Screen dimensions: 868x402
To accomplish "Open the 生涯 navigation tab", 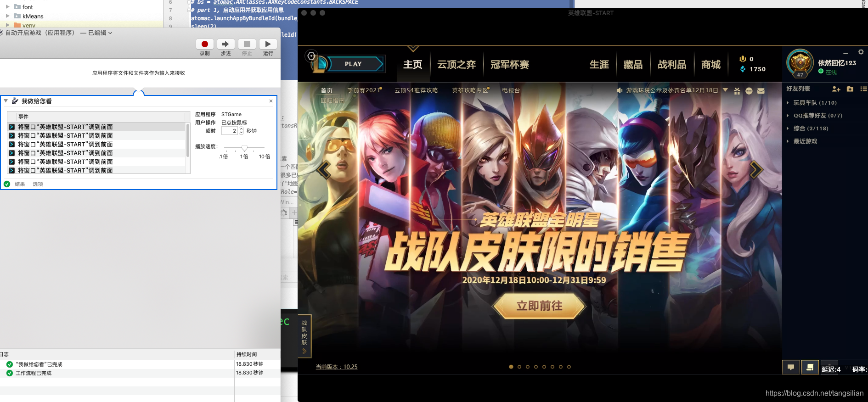I will (x=599, y=65).
